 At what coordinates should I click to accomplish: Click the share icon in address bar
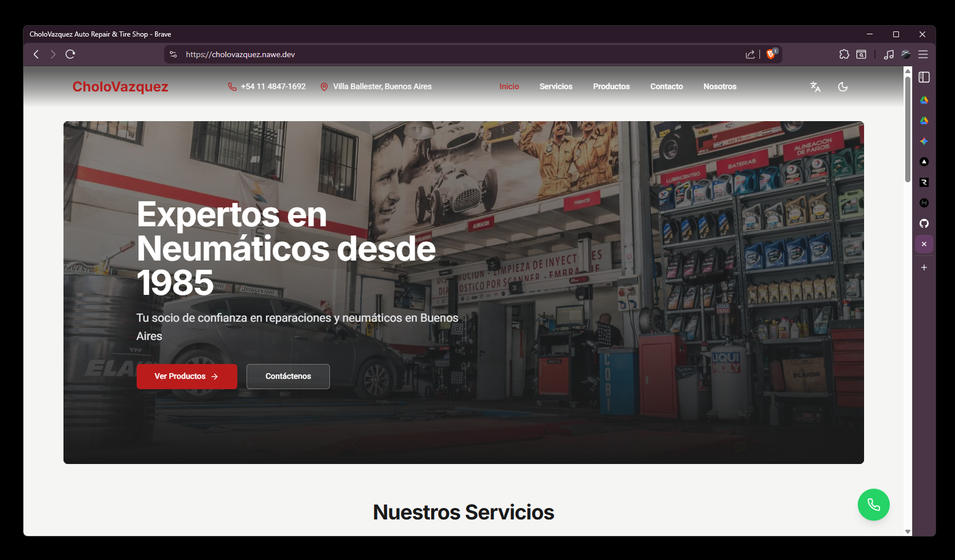tap(750, 54)
